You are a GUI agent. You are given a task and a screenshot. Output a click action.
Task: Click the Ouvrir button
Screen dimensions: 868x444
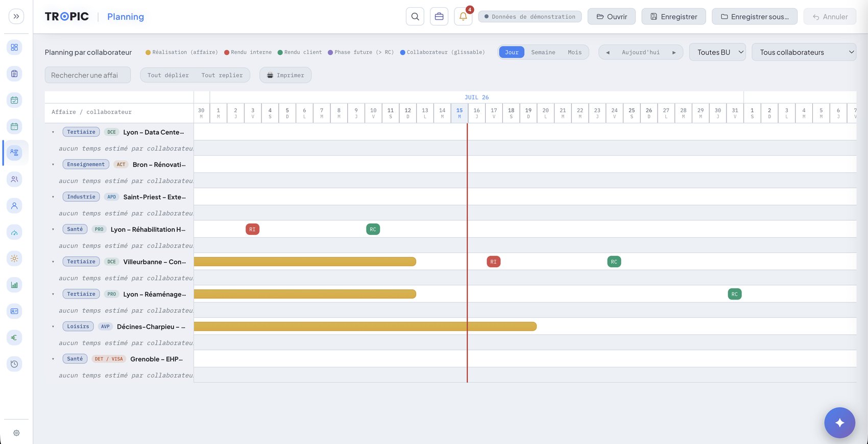612,16
